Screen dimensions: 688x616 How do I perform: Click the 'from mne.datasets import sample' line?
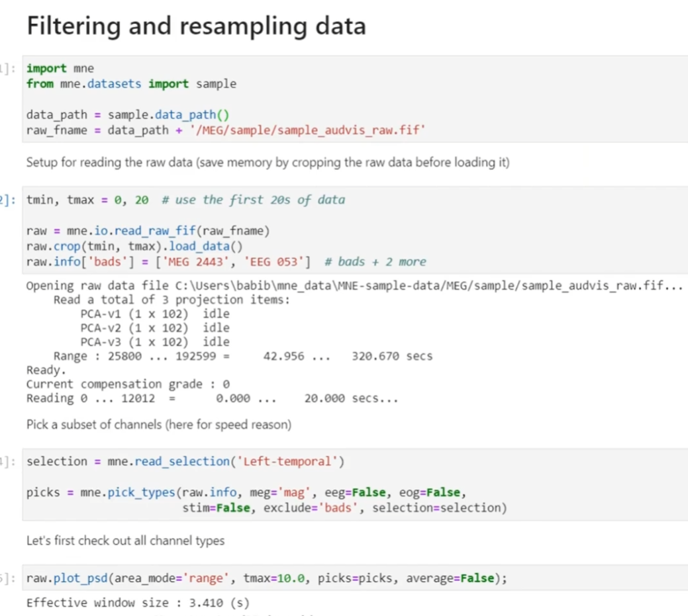131,84
